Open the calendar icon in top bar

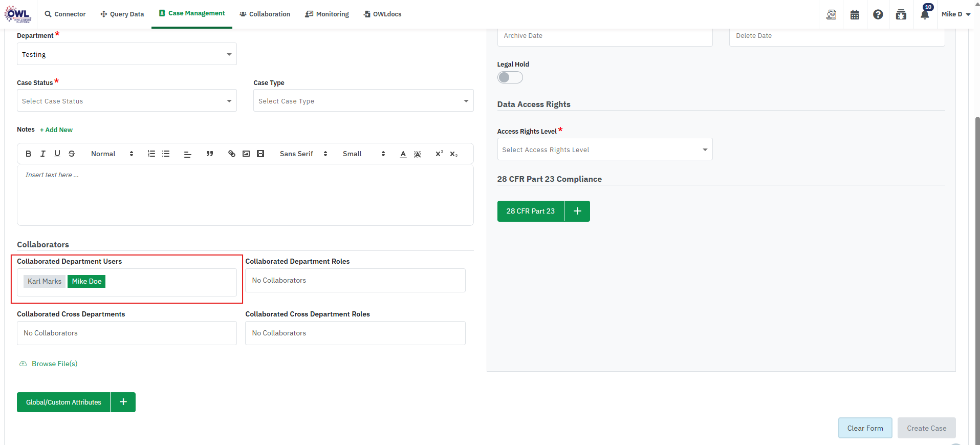[855, 14]
